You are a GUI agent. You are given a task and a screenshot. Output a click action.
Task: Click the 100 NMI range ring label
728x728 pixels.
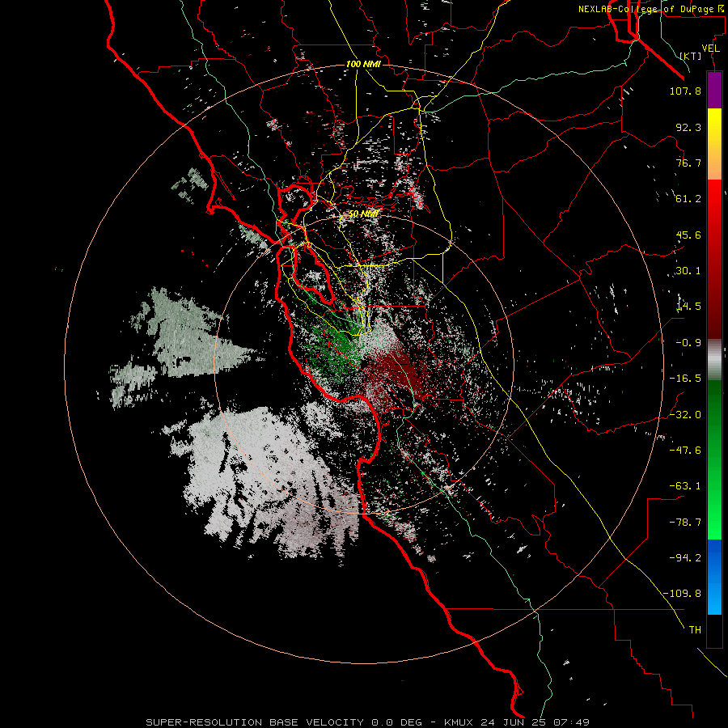click(363, 64)
